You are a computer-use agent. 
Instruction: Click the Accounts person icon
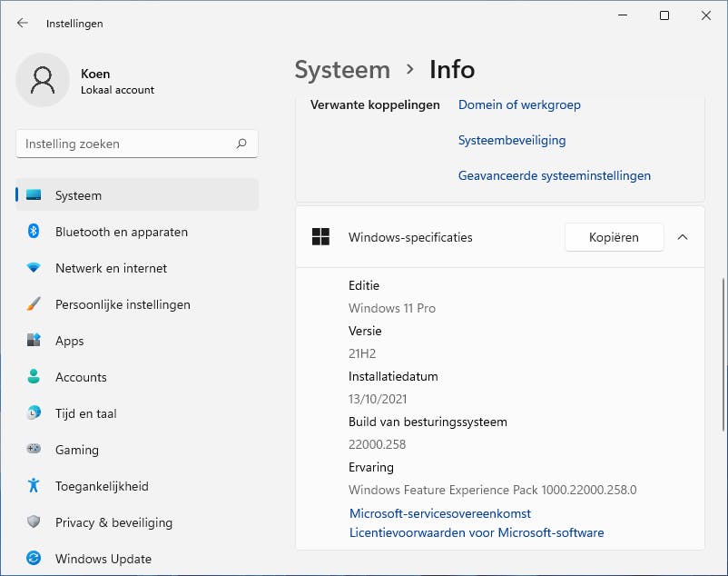[x=34, y=377]
